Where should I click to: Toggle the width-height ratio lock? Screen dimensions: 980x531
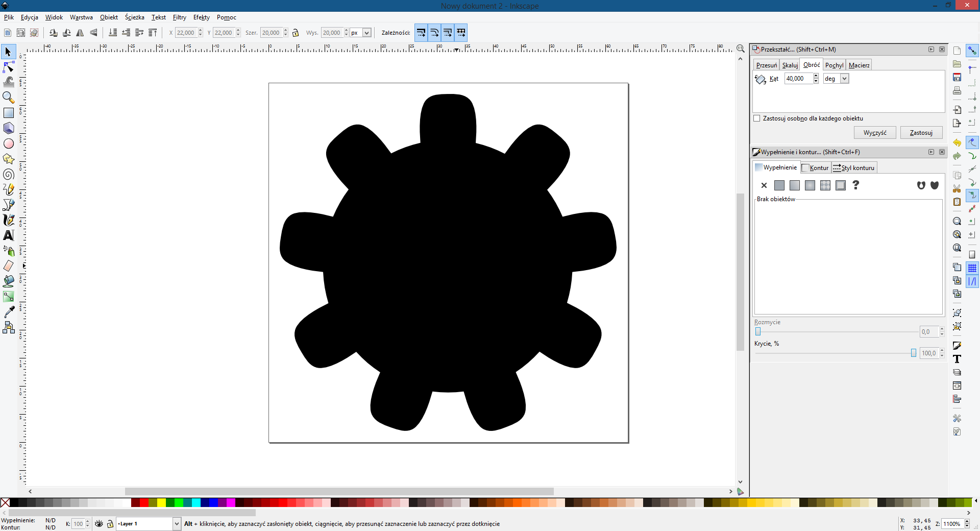[x=296, y=33]
